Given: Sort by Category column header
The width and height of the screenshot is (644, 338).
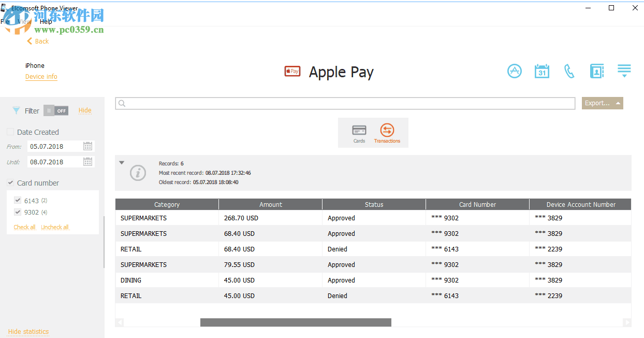Looking at the screenshot, I should click(167, 204).
